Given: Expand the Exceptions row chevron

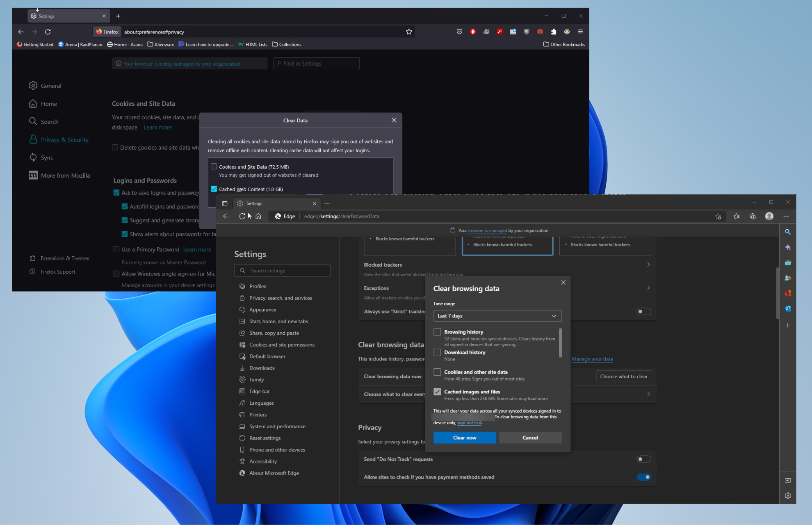Looking at the screenshot, I should (x=648, y=288).
